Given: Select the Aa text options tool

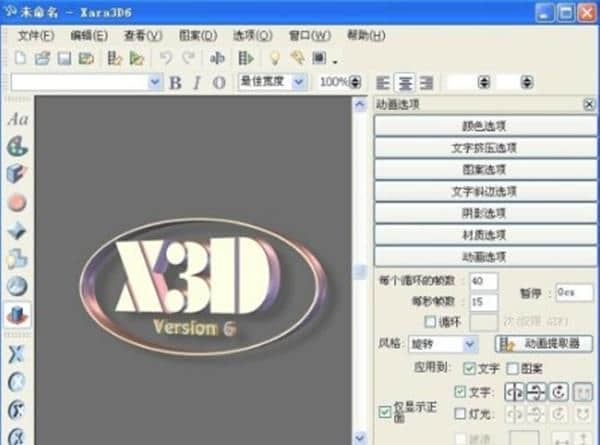Looking at the screenshot, I should pyautogui.click(x=18, y=119).
